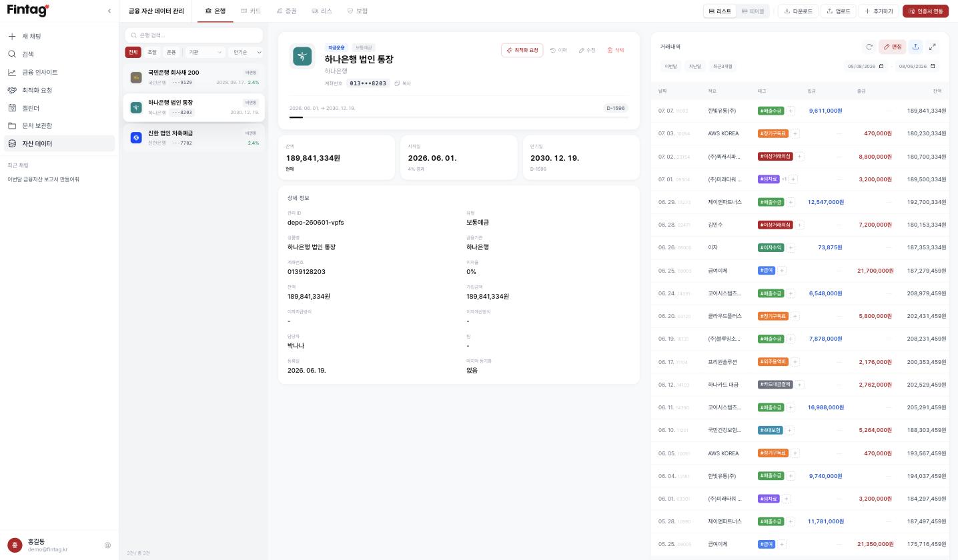Add a tag to the AWS KOREA 07. 03. row
The height and width of the screenshot is (560, 958).
(x=795, y=133)
